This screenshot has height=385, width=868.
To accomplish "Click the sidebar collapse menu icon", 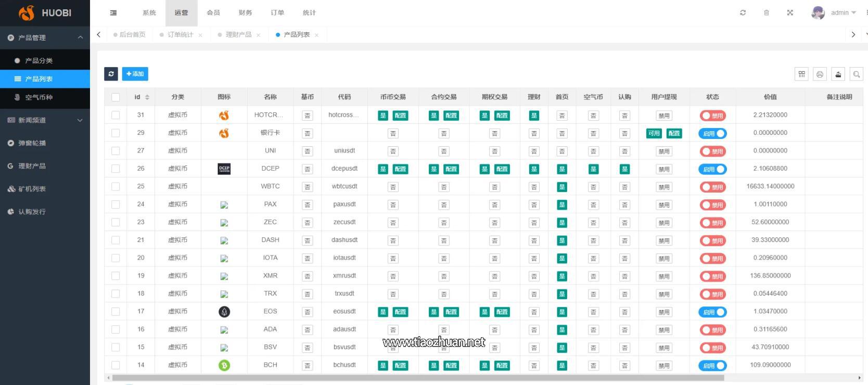I will click(113, 12).
